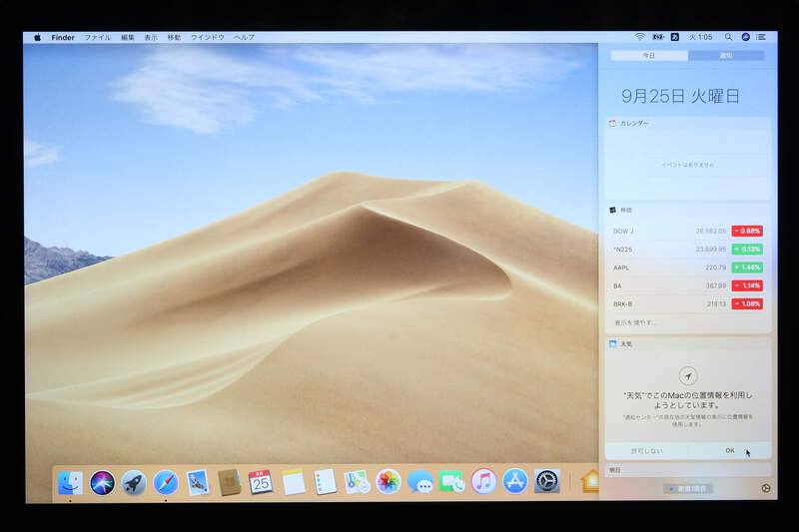Image resolution: width=799 pixels, height=532 pixels.
Task: Open System Preferences gear icon in Dock
Action: point(546,482)
